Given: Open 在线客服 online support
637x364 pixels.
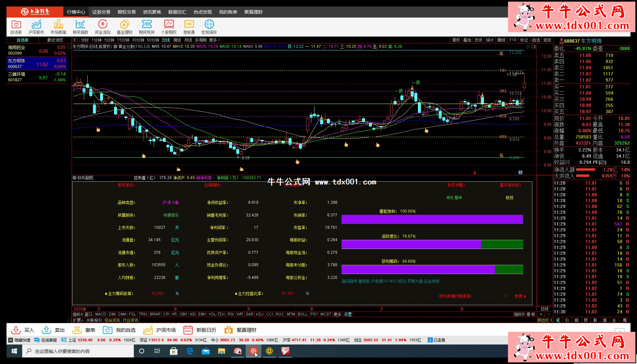Looking at the screenshot, I should [45, 340].
